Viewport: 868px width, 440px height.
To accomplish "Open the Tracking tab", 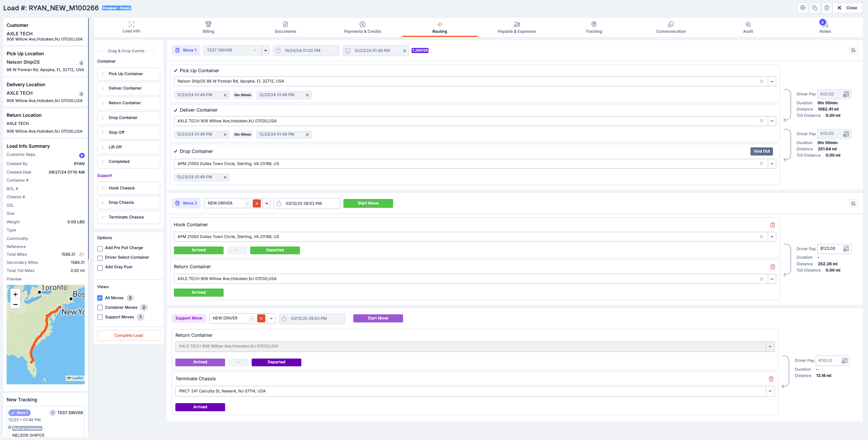I will [x=594, y=27].
